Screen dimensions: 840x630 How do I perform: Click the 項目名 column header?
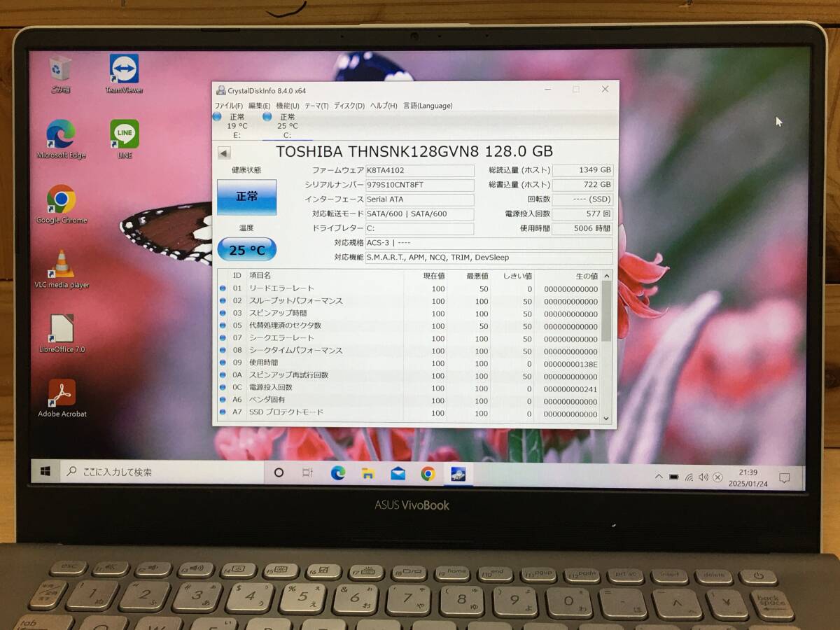click(x=325, y=276)
